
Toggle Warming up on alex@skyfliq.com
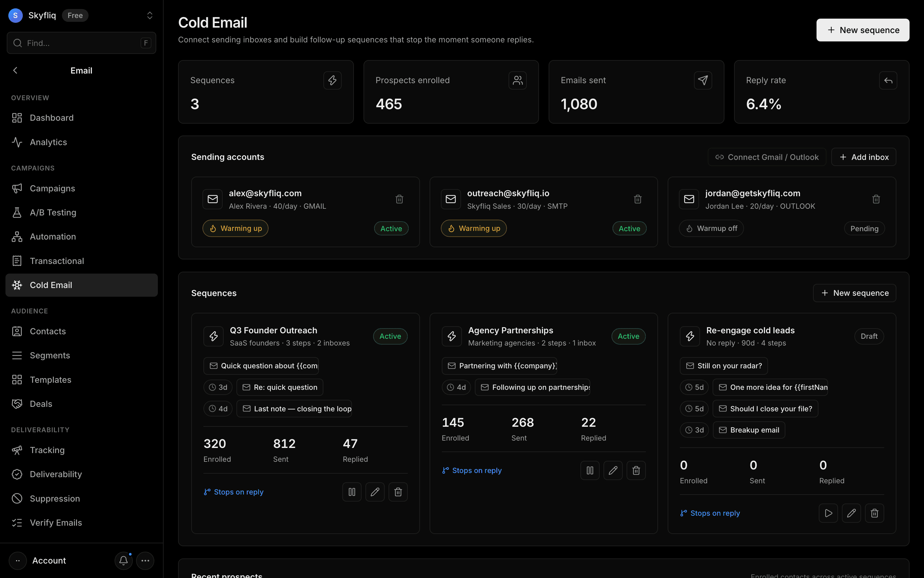(x=235, y=228)
